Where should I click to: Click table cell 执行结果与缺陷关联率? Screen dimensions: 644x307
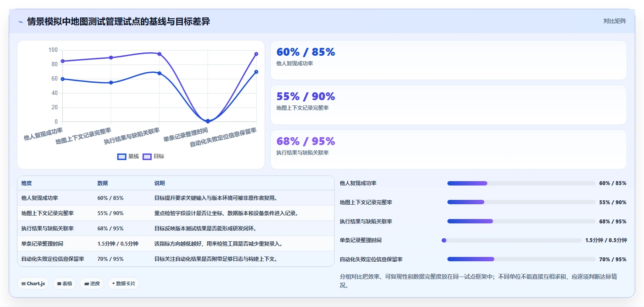coord(47,228)
